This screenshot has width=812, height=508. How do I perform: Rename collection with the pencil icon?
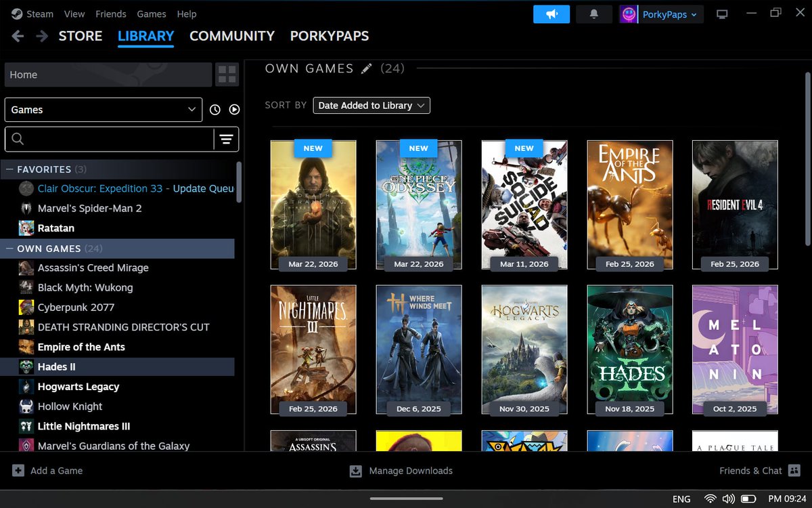click(367, 68)
